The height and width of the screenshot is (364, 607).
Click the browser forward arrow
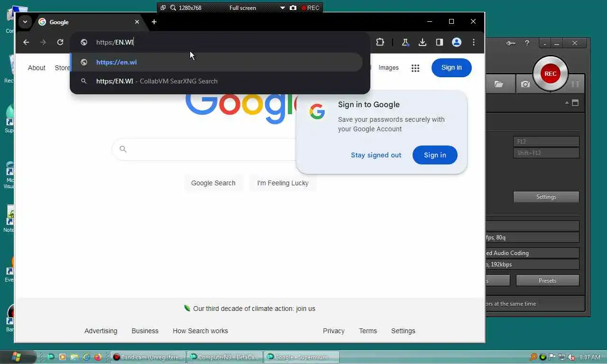pyautogui.click(x=43, y=42)
